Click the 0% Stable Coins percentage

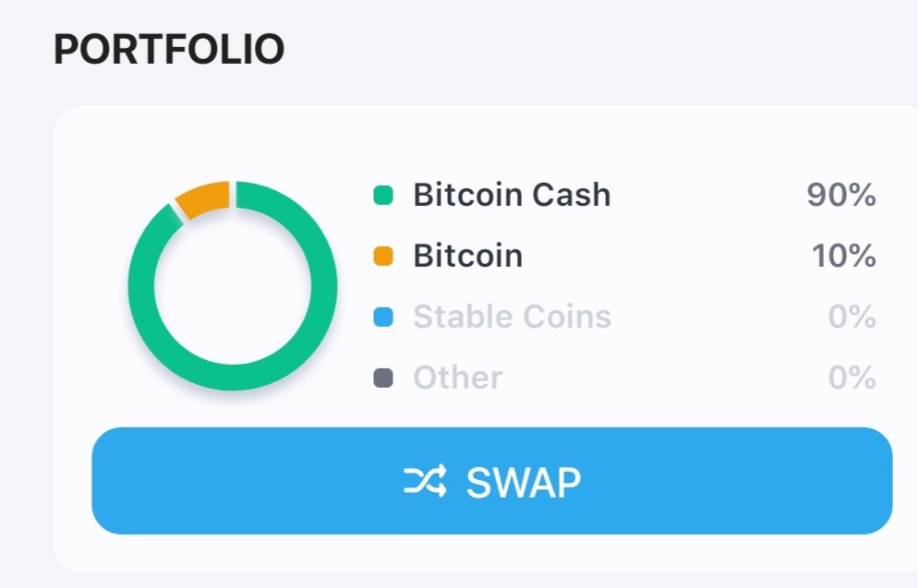pyautogui.click(x=852, y=317)
